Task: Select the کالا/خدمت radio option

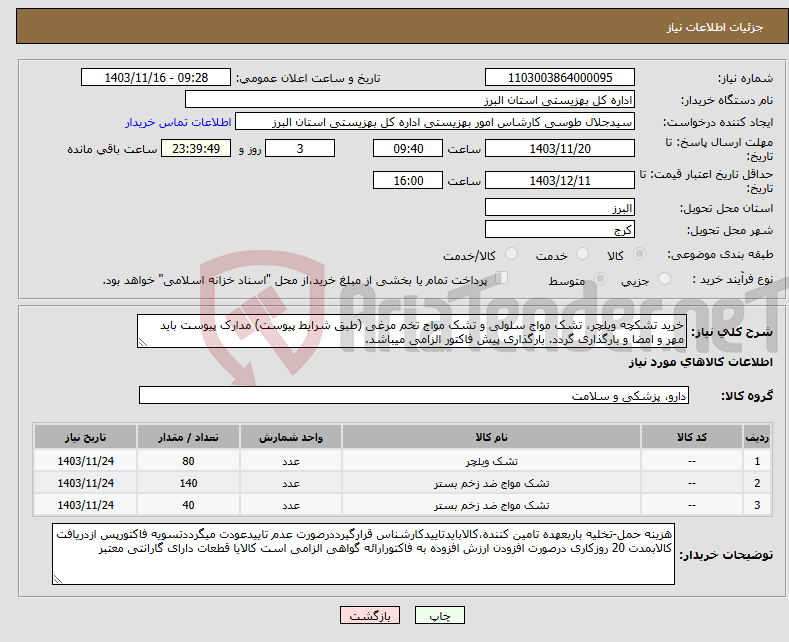Action: click(x=511, y=254)
